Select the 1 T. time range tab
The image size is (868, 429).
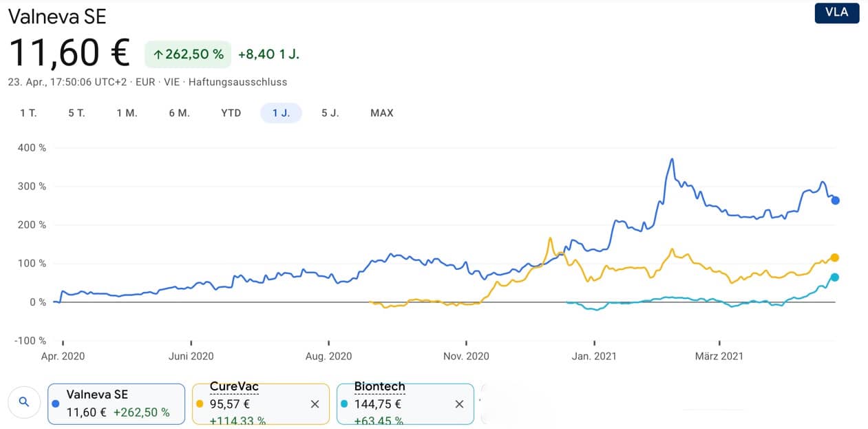click(x=28, y=113)
